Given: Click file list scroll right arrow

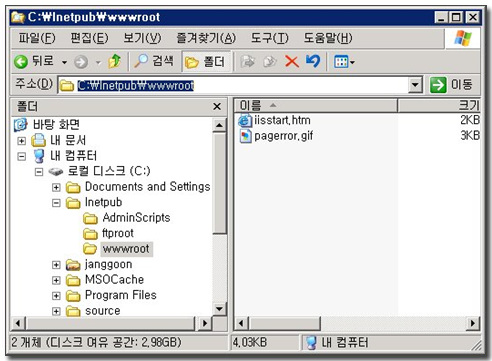Looking at the screenshot, I should coord(473,323).
